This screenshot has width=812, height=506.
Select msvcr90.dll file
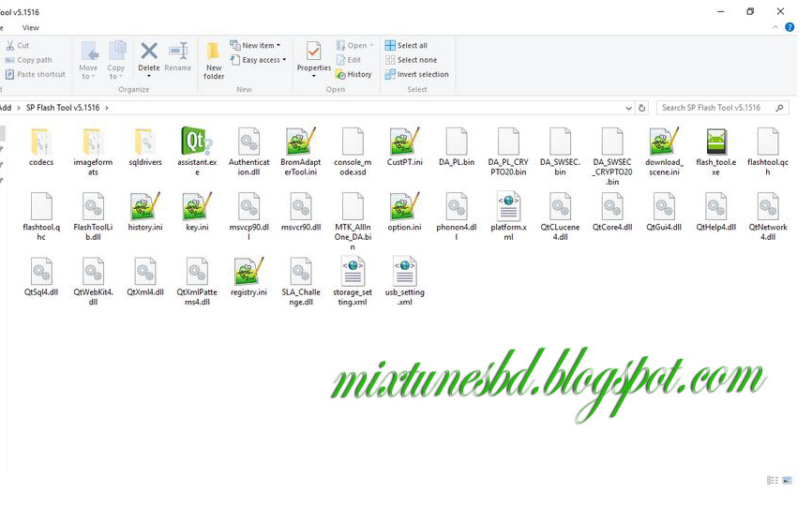(x=301, y=212)
